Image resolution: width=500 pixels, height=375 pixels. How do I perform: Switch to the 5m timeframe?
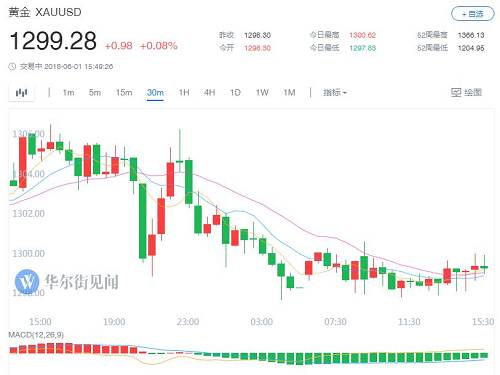click(95, 92)
